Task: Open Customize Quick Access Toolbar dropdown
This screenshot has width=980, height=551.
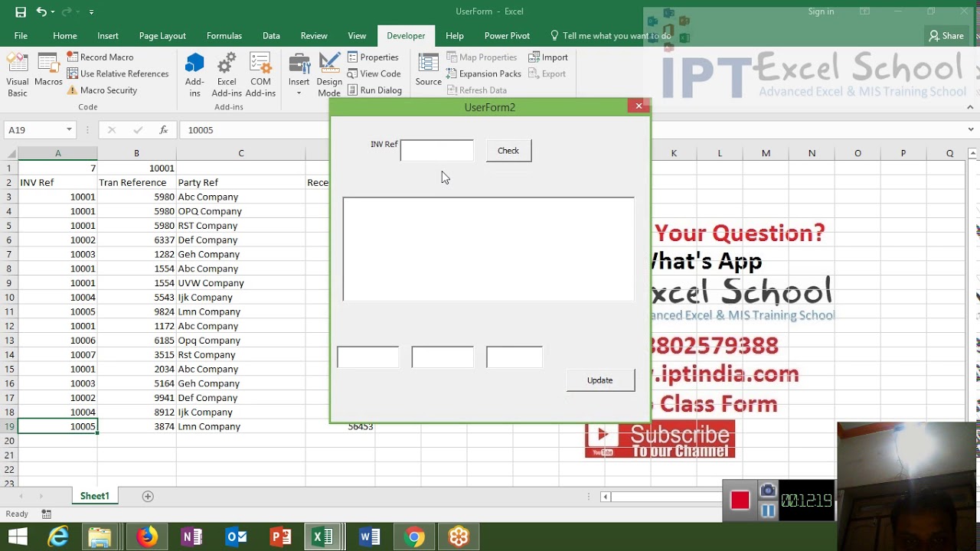Action: click(91, 12)
